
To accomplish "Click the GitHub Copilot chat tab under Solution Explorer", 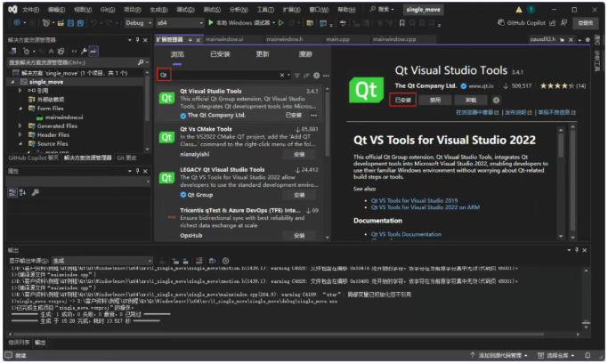I will [33, 158].
